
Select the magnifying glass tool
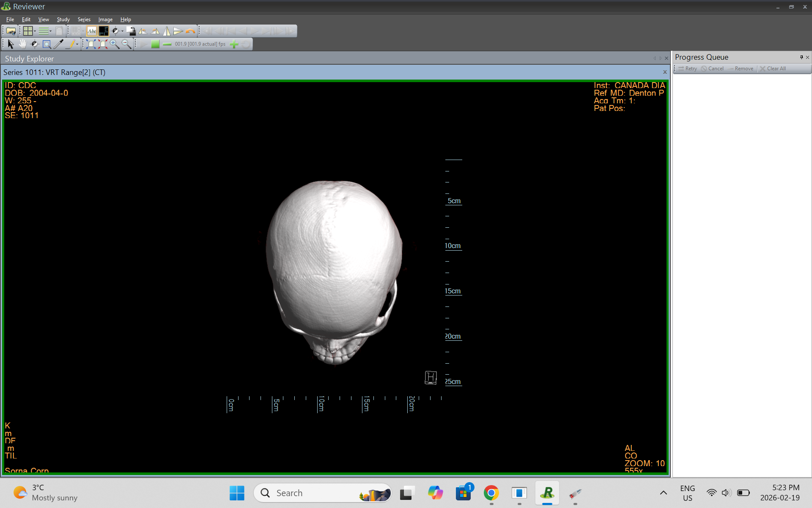(47, 44)
